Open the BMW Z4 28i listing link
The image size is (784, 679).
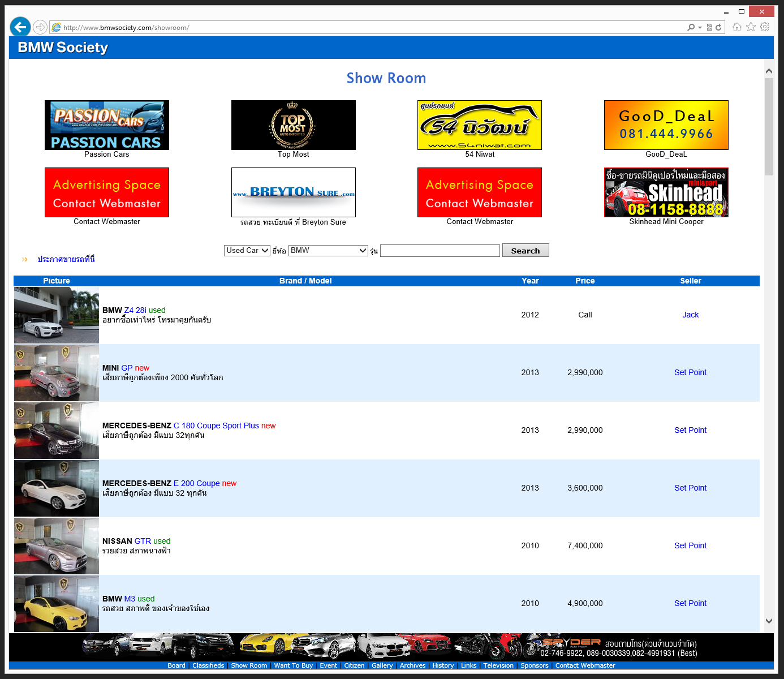pos(135,310)
